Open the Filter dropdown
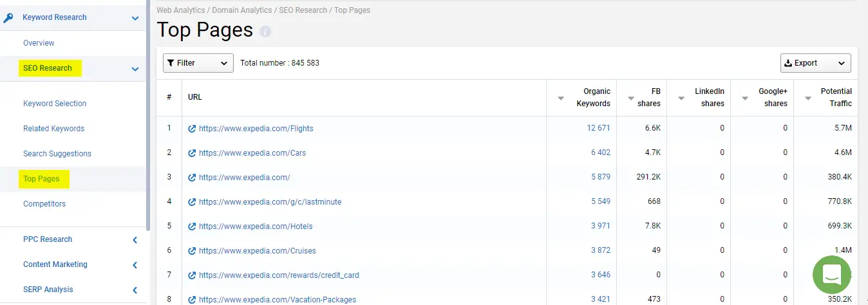Image resolution: width=868 pixels, height=305 pixels. pos(198,63)
